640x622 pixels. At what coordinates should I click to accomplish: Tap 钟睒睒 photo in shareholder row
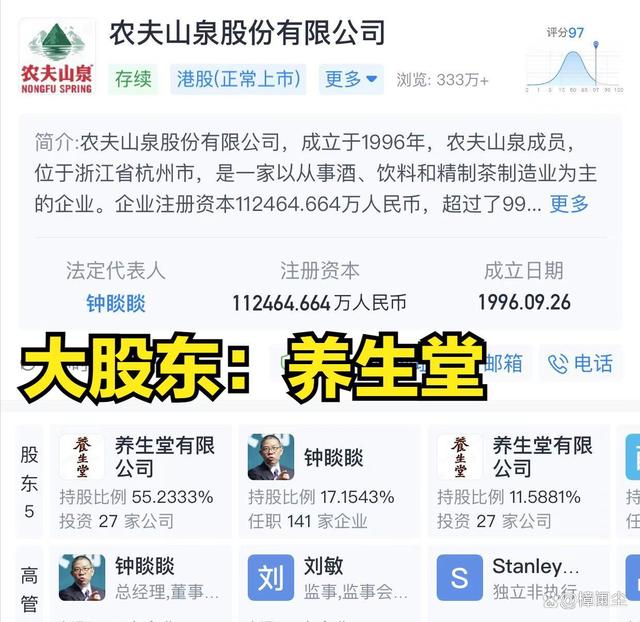point(271,456)
